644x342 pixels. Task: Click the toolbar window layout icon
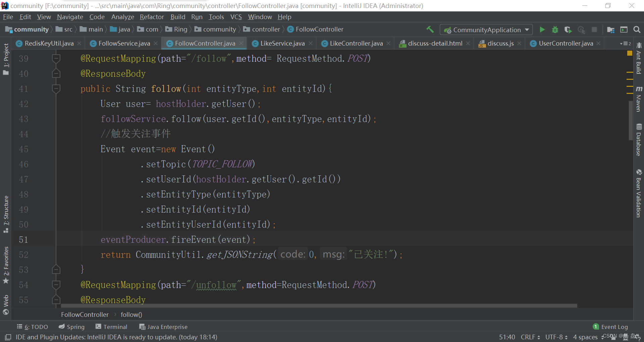point(624,30)
